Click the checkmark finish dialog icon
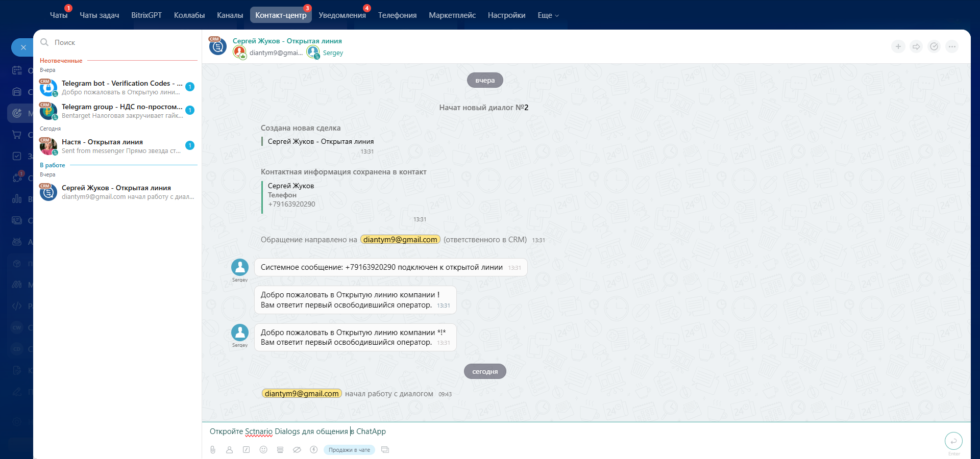Viewport: 980px width, 459px height. coord(934,46)
